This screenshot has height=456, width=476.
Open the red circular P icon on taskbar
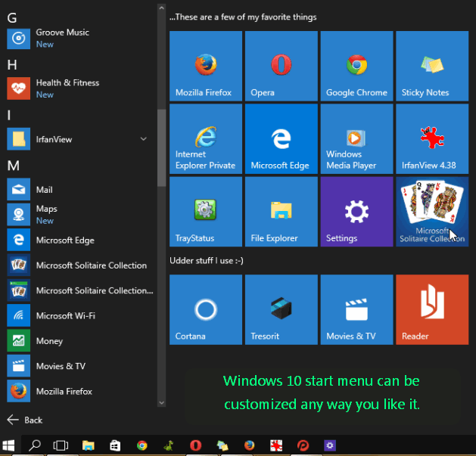(303, 445)
